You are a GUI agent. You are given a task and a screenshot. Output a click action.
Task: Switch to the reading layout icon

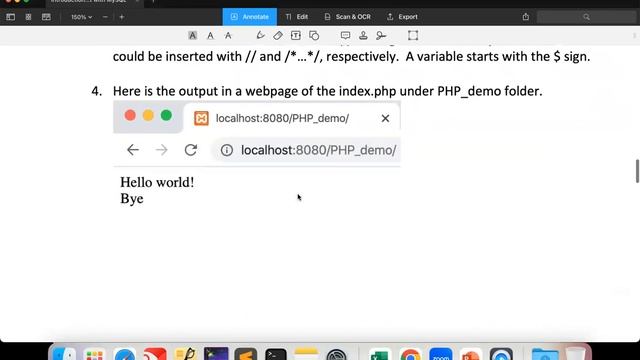click(x=46, y=17)
